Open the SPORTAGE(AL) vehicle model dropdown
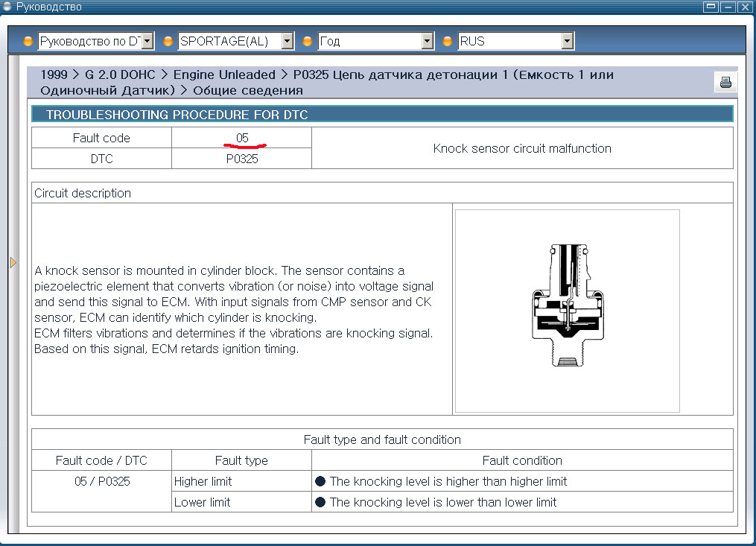The image size is (756, 546). pyautogui.click(x=288, y=42)
